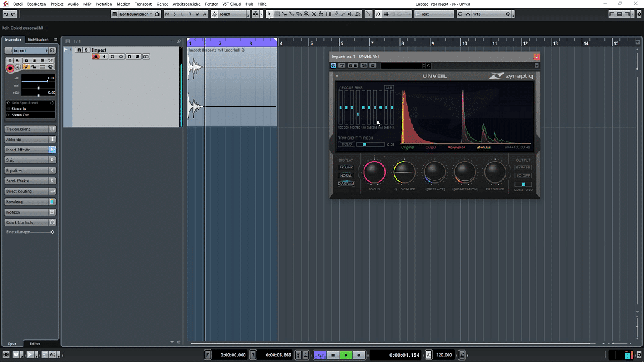Click the zynaptiq logo in UNVEIL
644x362 pixels.
511,76
